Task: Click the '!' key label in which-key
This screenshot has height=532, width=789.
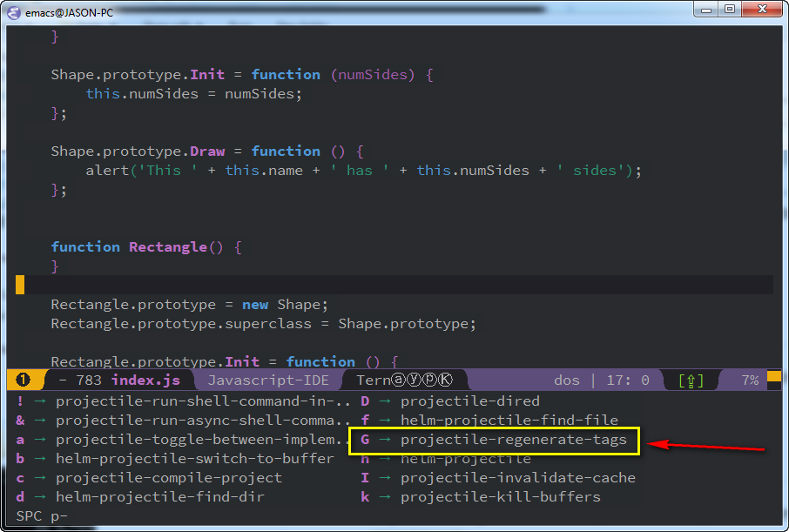Action: [x=20, y=401]
